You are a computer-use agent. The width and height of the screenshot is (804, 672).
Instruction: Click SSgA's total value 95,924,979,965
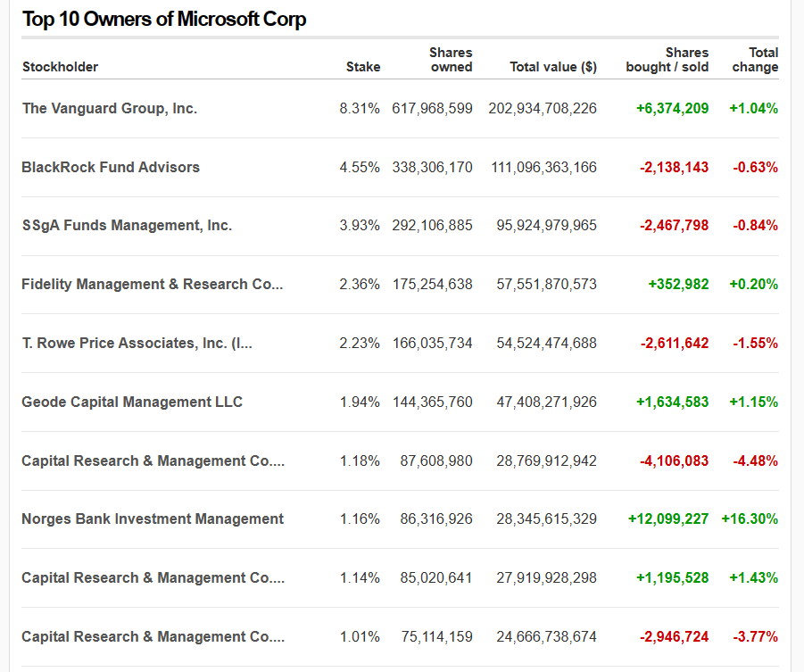pos(547,225)
